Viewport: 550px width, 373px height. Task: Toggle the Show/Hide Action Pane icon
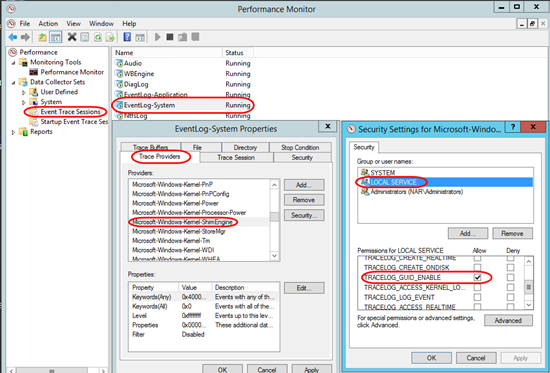pos(140,37)
